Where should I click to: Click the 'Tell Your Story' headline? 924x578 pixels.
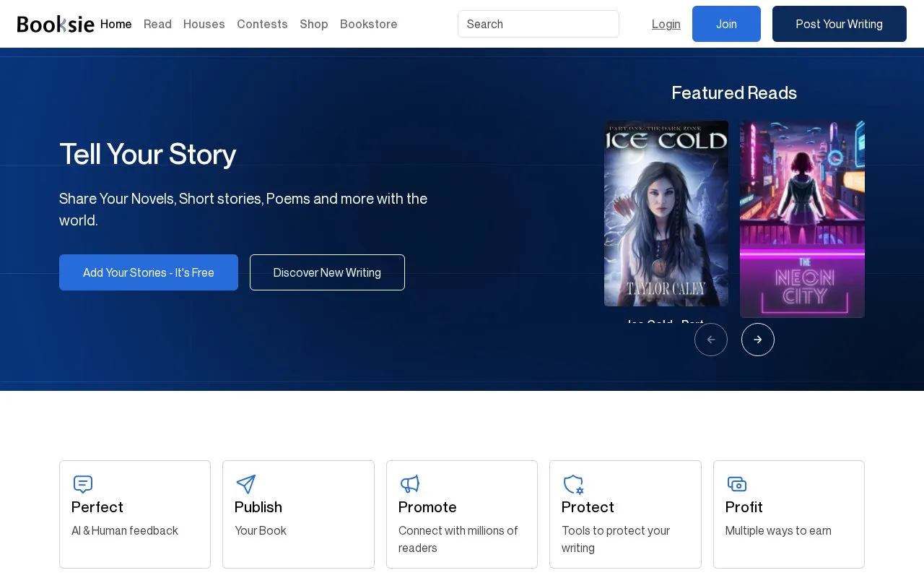coord(148,154)
